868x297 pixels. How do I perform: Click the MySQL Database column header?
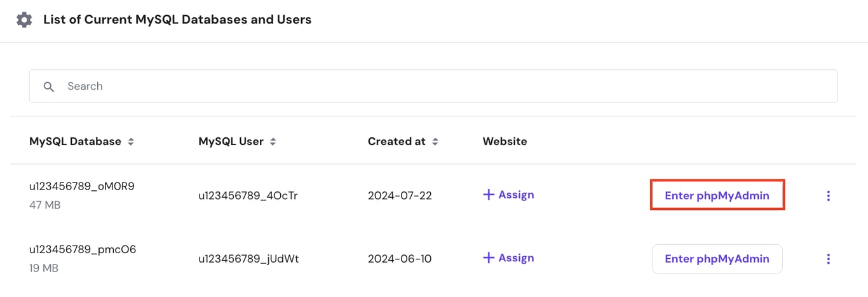coord(75,141)
